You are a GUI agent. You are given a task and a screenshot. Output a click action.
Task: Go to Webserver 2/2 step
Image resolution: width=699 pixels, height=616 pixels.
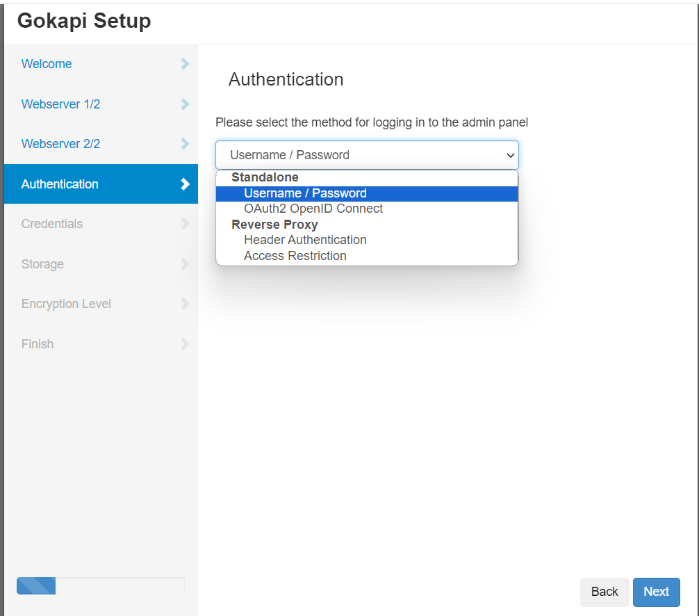101,144
